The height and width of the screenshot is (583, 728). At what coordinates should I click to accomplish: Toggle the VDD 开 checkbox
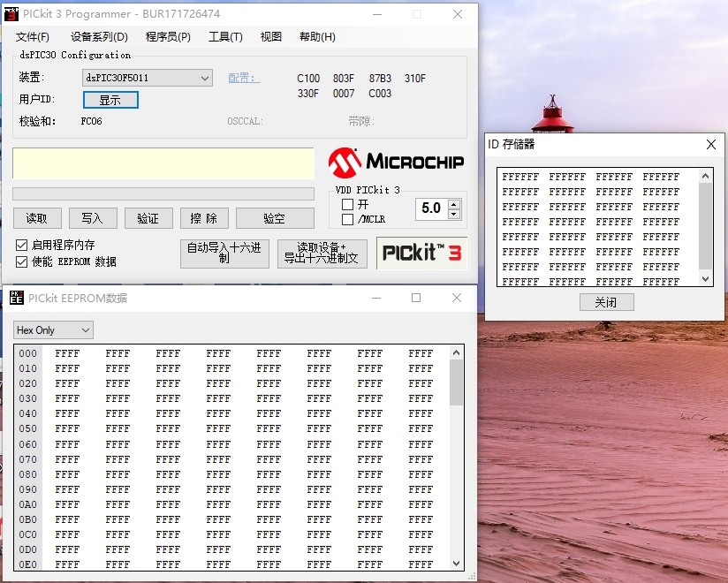click(347, 204)
